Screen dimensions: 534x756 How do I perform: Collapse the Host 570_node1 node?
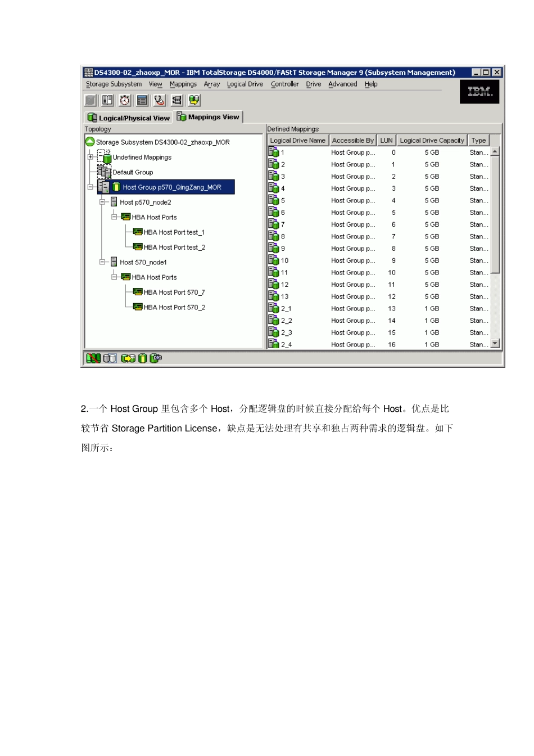[x=102, y=262]
